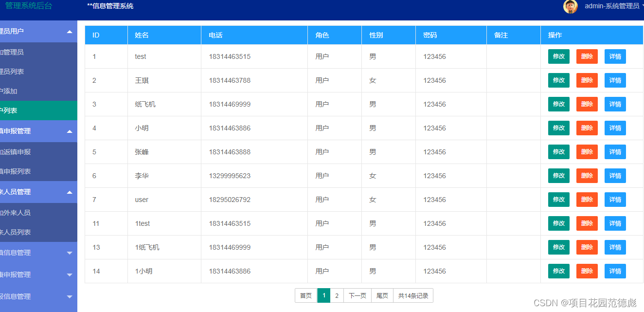Image resolution: width=644 pixels, height=312 pixels.
Task: Collapse the 员用户 sidebar section arrow
Action: coord(70,32)
